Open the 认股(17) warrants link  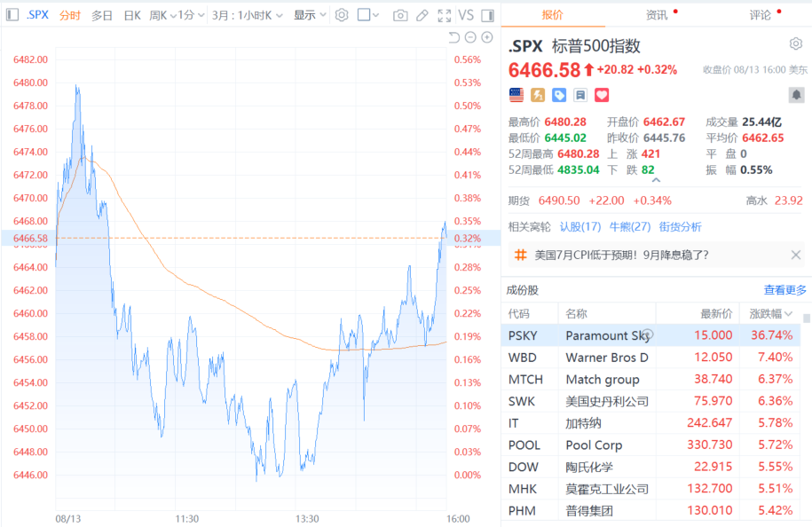point(580,227)
